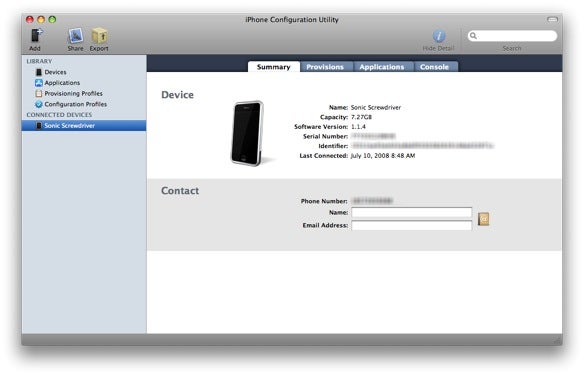Select the connected device Sonic Screwdriver
This screenshot has width=584, height=375.
coord(84,125)
